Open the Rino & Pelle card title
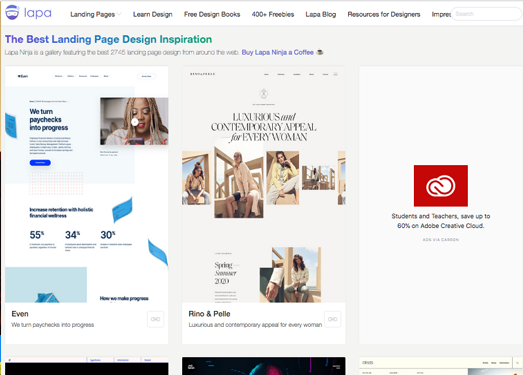523x375 pixels. [209, 314]
